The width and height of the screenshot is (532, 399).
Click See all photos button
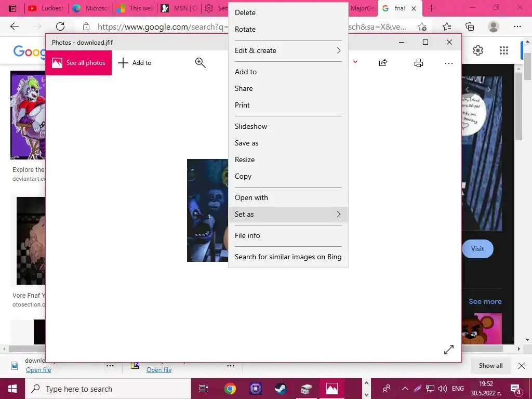tap(78, 63)
